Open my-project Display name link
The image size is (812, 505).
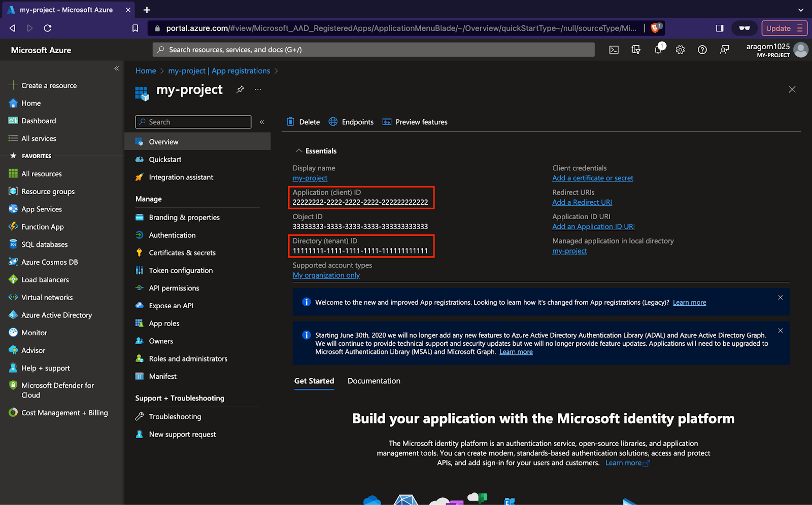(x=310, y=178)
